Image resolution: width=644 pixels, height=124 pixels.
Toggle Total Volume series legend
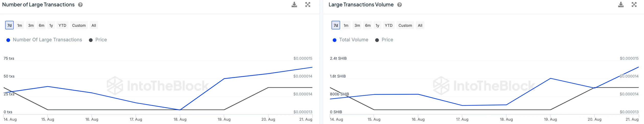353,40
